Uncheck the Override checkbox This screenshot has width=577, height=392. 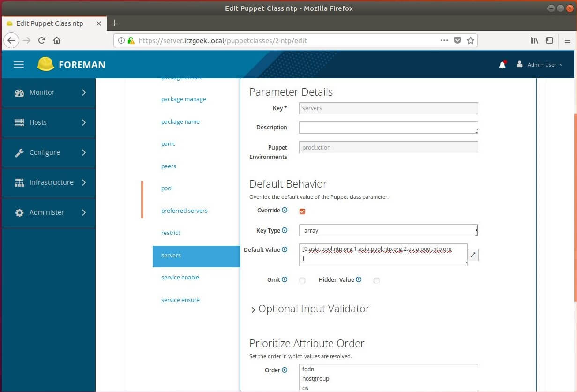(302, 211)
